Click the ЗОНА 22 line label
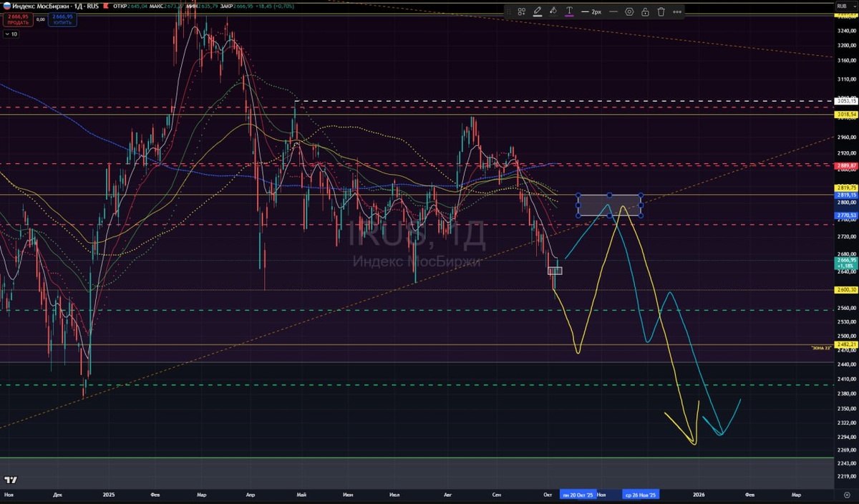This screenshot has width=859, height=504. pos(822,348)
